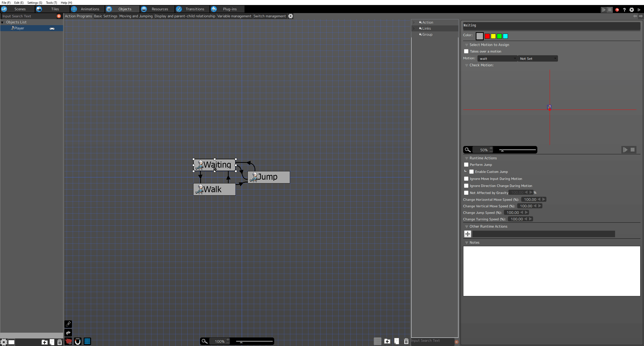
Task: Click the film strip icon below Objects List
Action: [12, 342]
